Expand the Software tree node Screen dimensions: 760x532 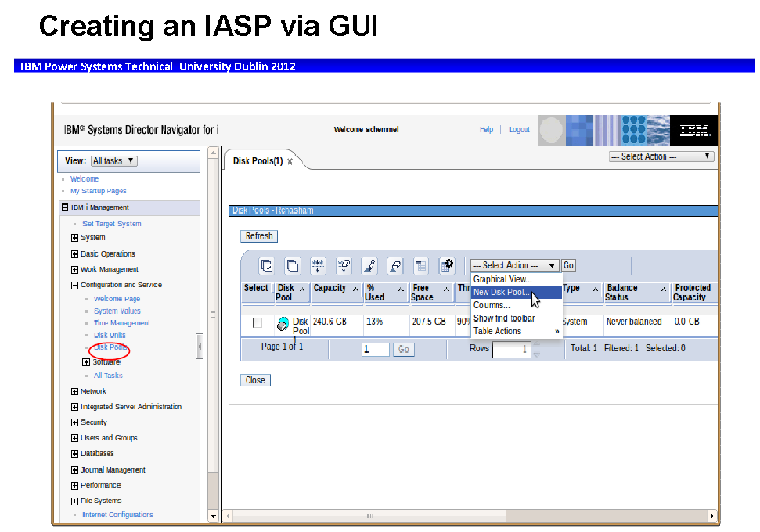86,362
